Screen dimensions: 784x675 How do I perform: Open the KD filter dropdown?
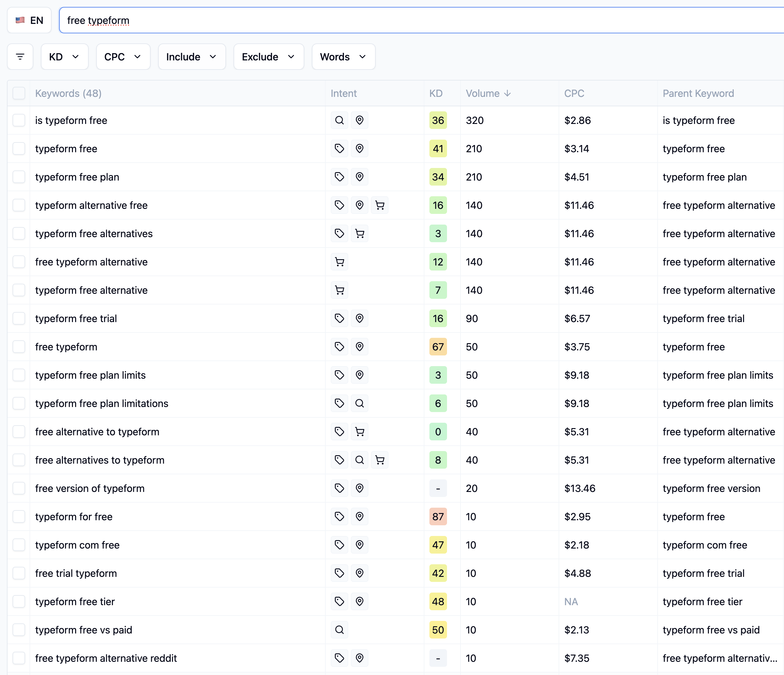coord(64,57)
